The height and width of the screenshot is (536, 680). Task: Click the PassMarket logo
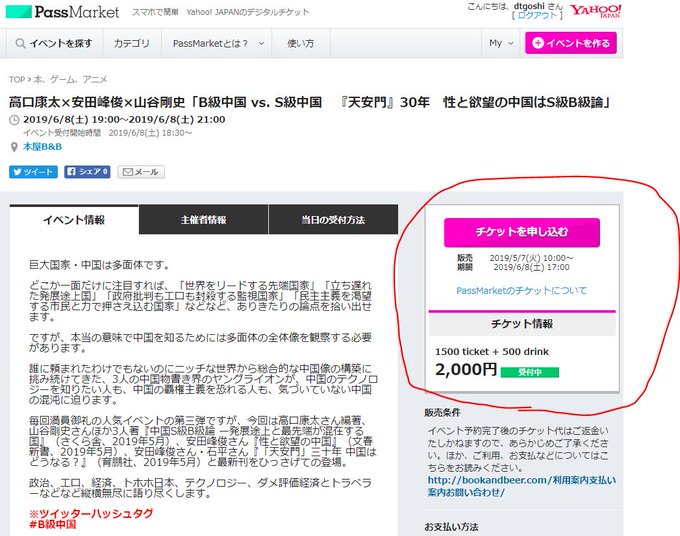(x=62, y=12)
